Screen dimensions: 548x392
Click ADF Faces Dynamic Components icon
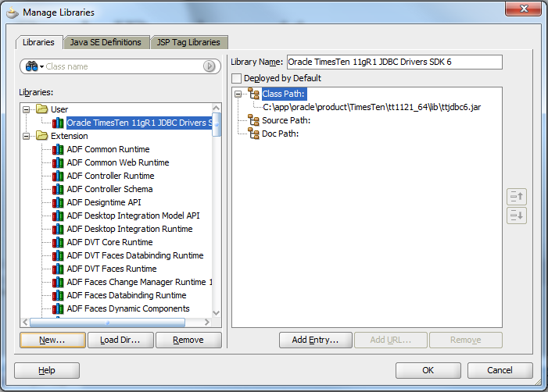tap(58, 308)
